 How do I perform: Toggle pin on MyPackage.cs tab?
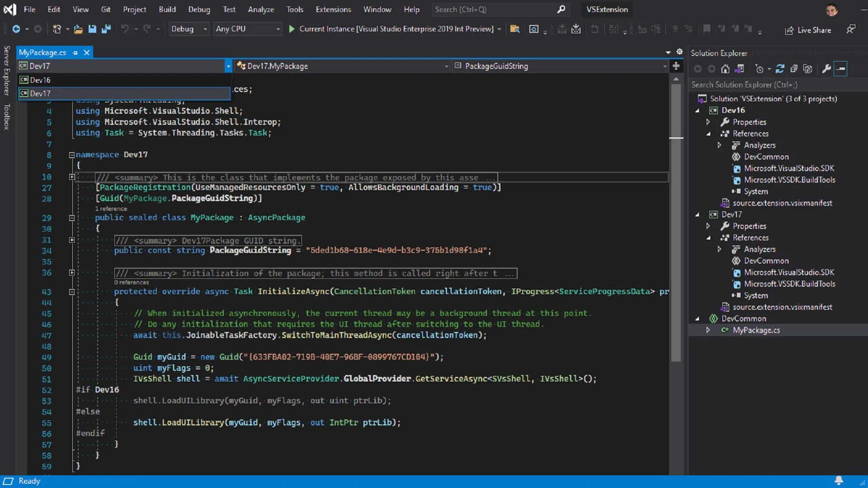75,52
